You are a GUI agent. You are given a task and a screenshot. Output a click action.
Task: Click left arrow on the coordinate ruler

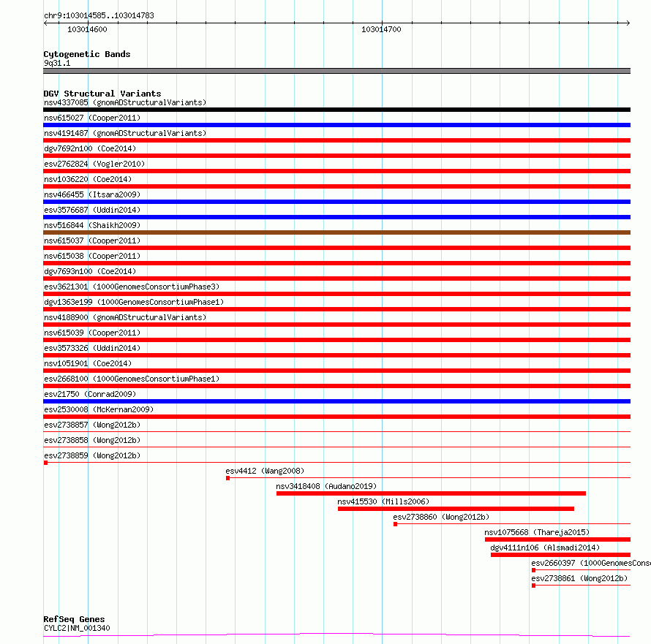(x=45, y=23)
